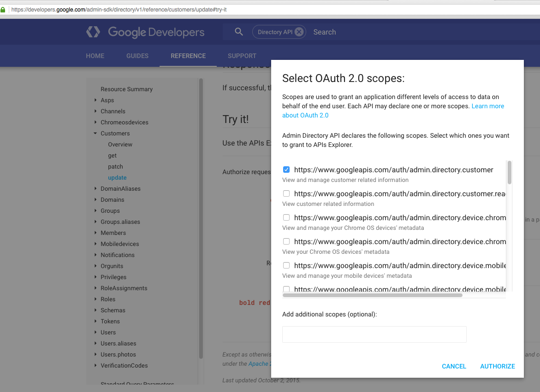The image size is (540, 392).
Task: Expand the Users section
Action: [x=95, y=332]
